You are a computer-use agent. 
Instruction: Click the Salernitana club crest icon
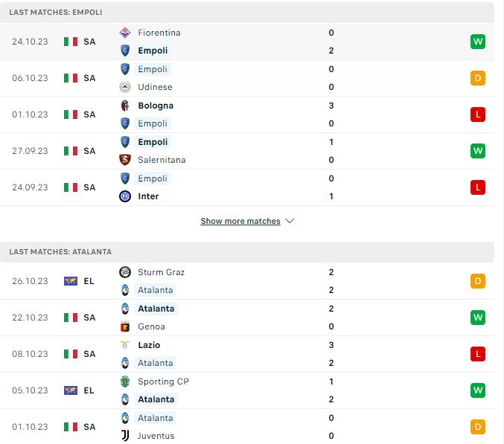pos(125,160)
